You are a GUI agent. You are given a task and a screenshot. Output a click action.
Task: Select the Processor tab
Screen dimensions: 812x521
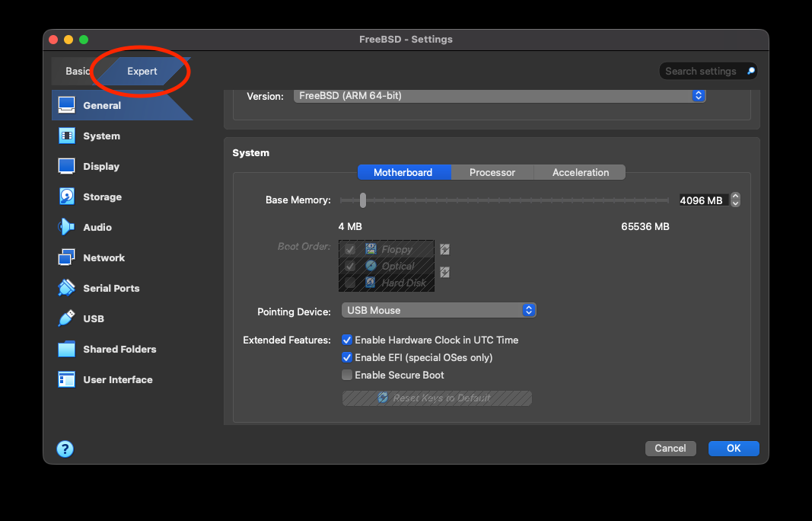tap(492, 173)
